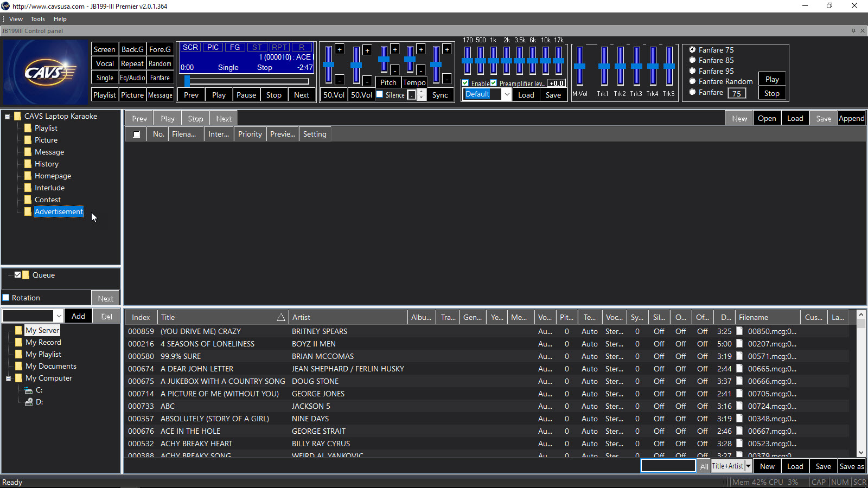Adjust the 1k equalizer band slider
This screenshot has width=868, height=488.
(x=494, y=60)
